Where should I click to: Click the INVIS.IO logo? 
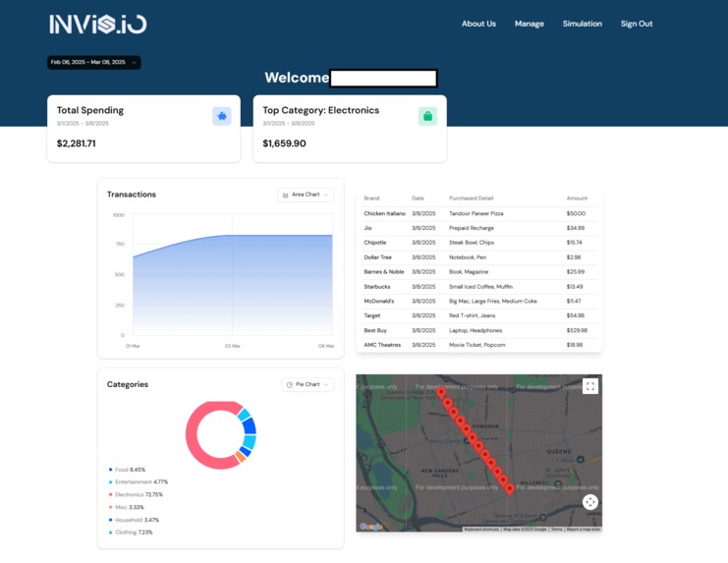click(x=98, y=25)
